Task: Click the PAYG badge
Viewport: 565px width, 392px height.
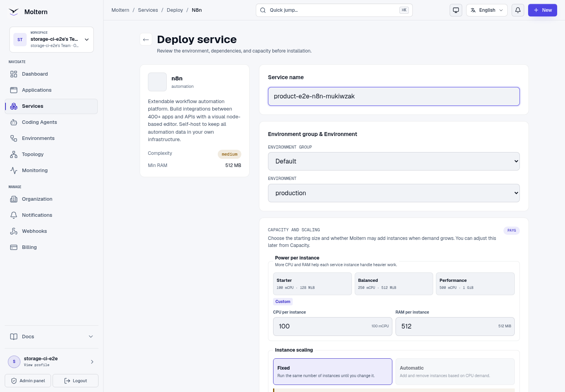Action: click(x=512, y=230)
